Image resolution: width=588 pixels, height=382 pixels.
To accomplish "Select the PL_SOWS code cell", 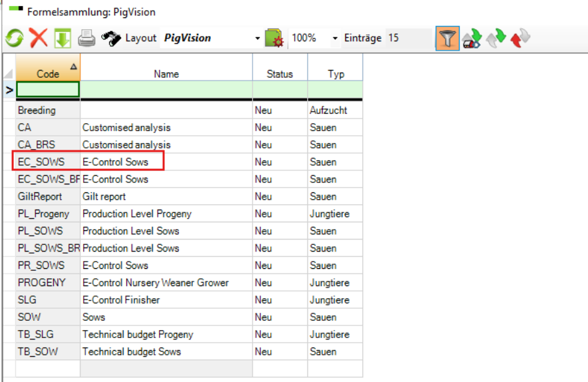I will (x=48, y=231).
